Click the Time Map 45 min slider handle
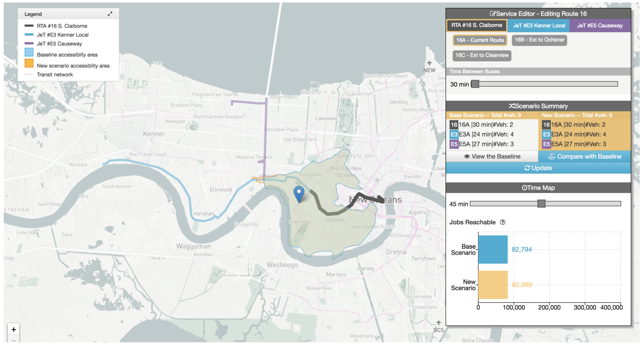This screenshot has height=346, width=644. tap(541, 204)
